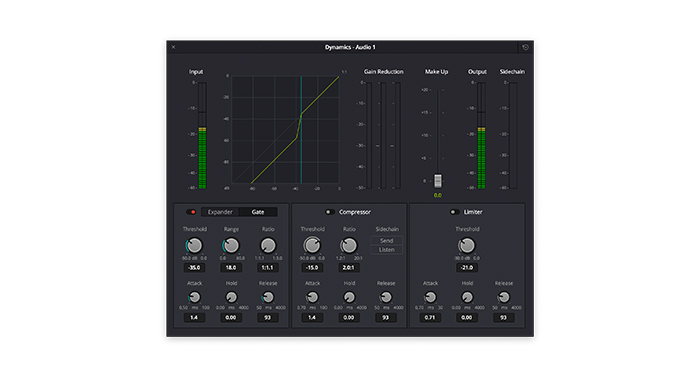The height and width of the screenshot is (380, 700).
Task: Switch to Gate mode
Action: [258, 212]
